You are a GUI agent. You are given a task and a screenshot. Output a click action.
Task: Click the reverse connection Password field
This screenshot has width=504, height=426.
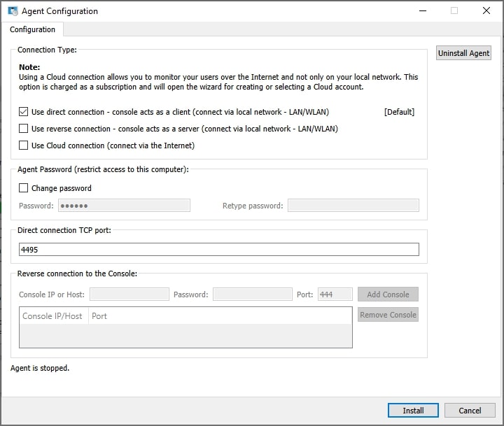252,294
